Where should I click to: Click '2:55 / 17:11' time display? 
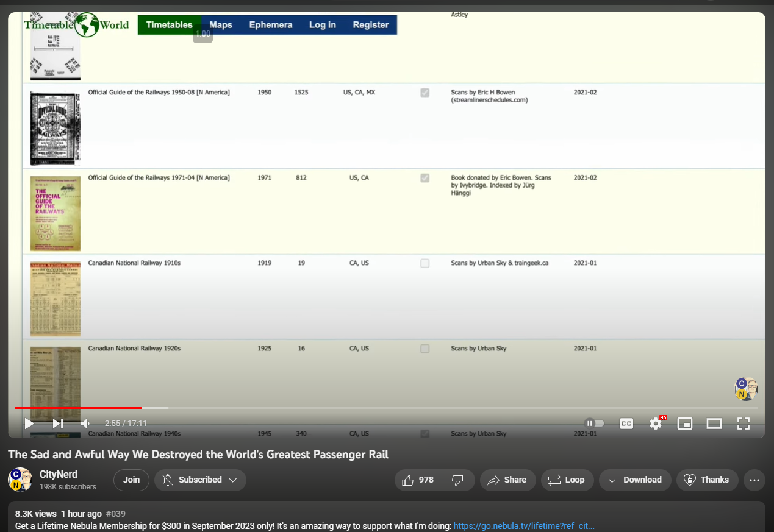126,424
